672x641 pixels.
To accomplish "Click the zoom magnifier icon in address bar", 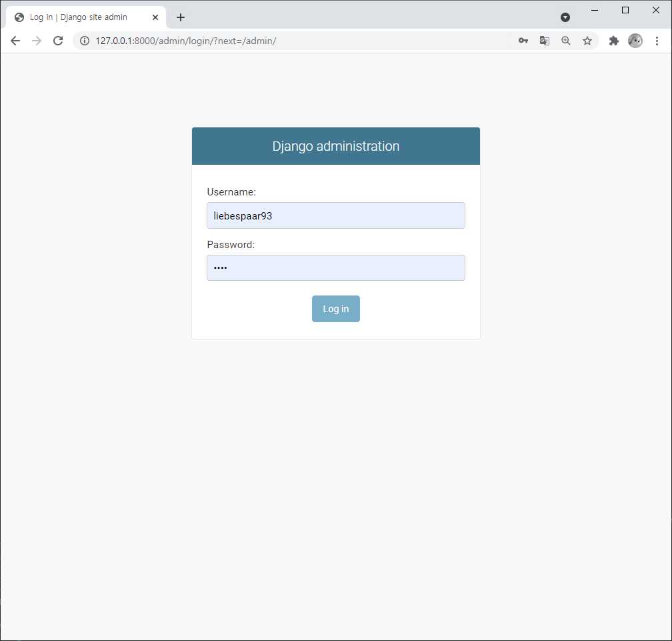I will pyautogui.click(x=566, y=41).
